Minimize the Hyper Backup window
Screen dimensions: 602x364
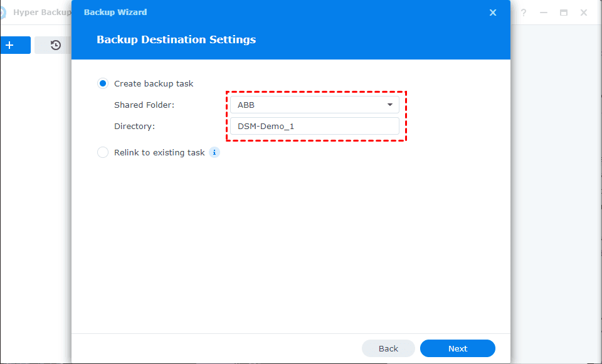tap(544, 13)
